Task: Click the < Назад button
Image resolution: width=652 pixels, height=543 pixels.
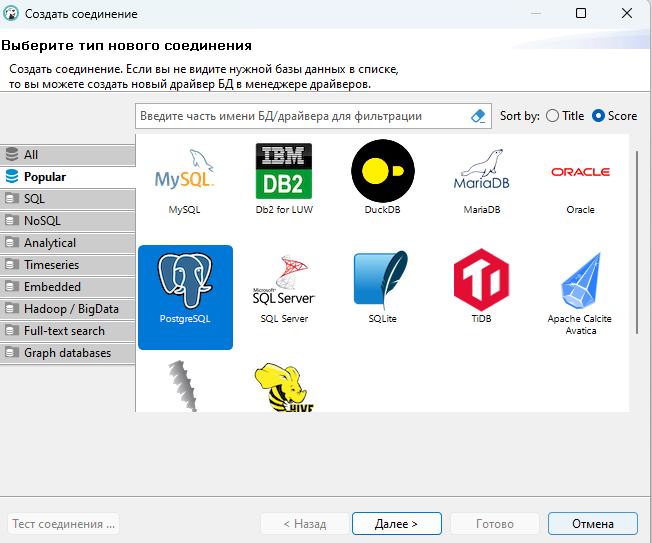Action: (x=305, y=523)
